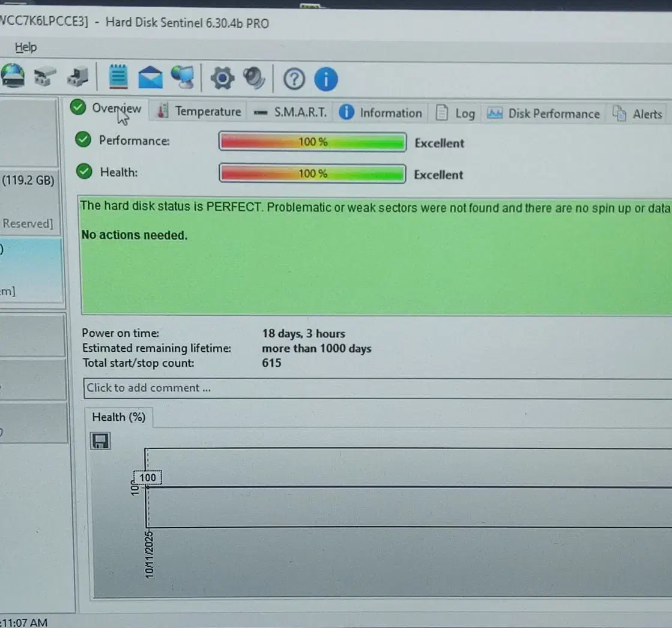The image size is (672, 628).
Task: Click the '18 days, 3 hours' value
Action: coord(303,334)
